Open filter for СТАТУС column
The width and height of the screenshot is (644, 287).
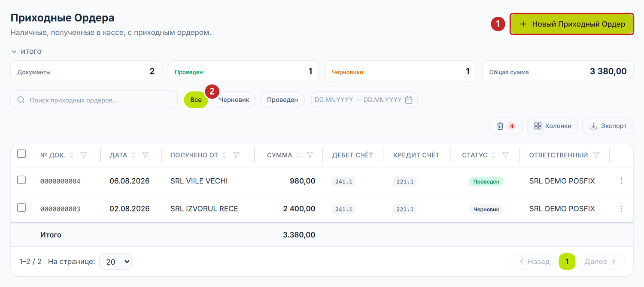point(505,155)
